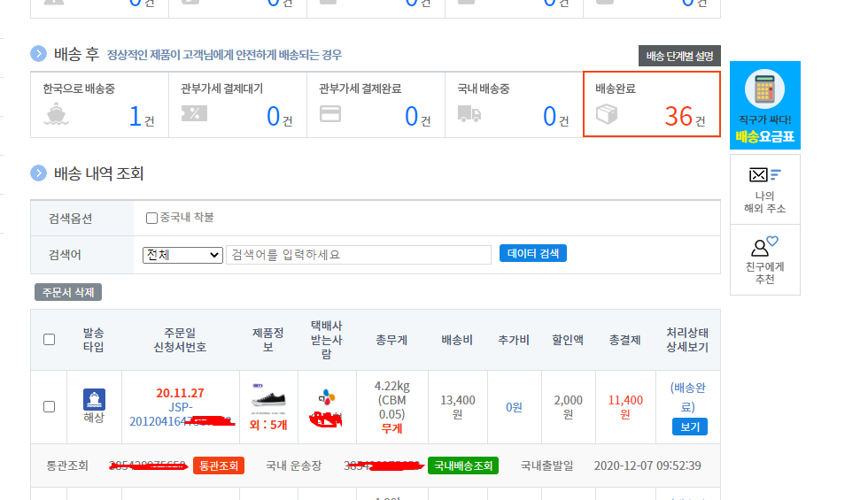Click the 1건 count under 한국으로 배송중
Viewport: 868px width, 500px height.
click(x=142, y=117)
